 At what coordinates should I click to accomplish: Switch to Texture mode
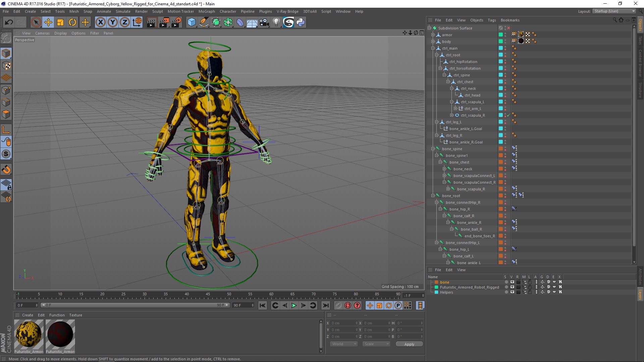pos(6,66)
